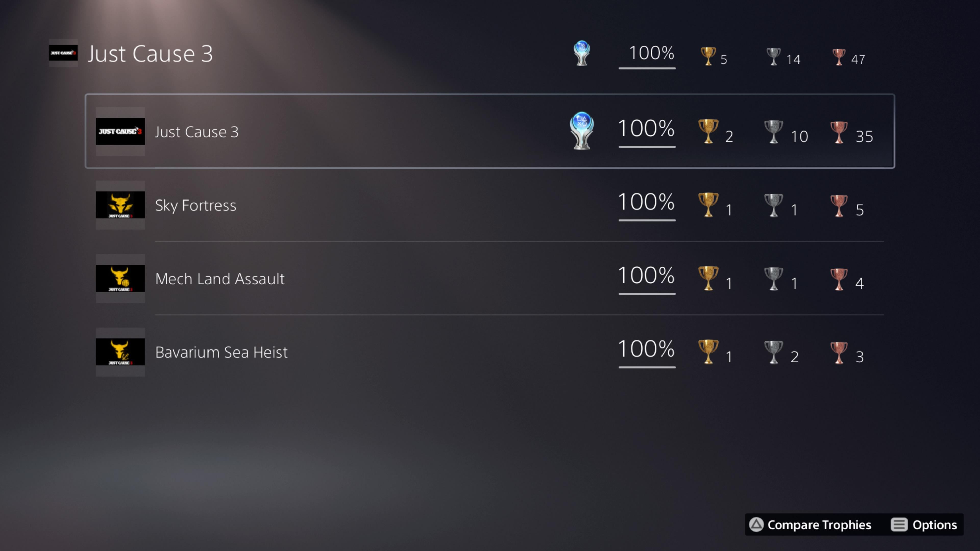Click the silver trophy icon in Mech Land Assault row

tap(774, 278)
